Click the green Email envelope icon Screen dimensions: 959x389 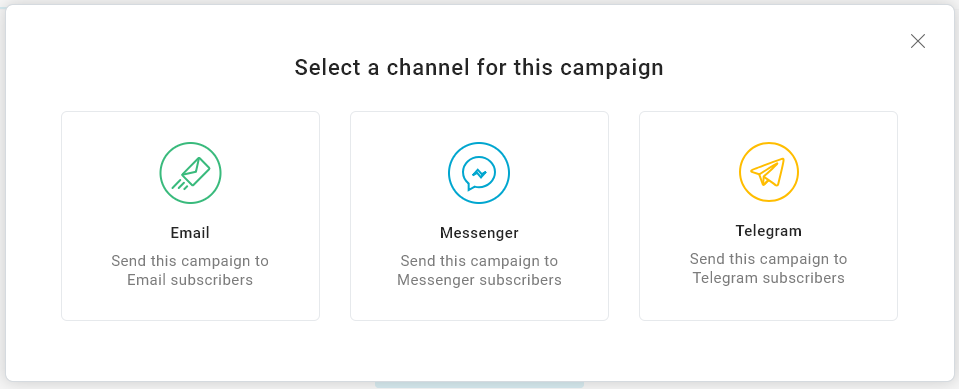[190, 174]
